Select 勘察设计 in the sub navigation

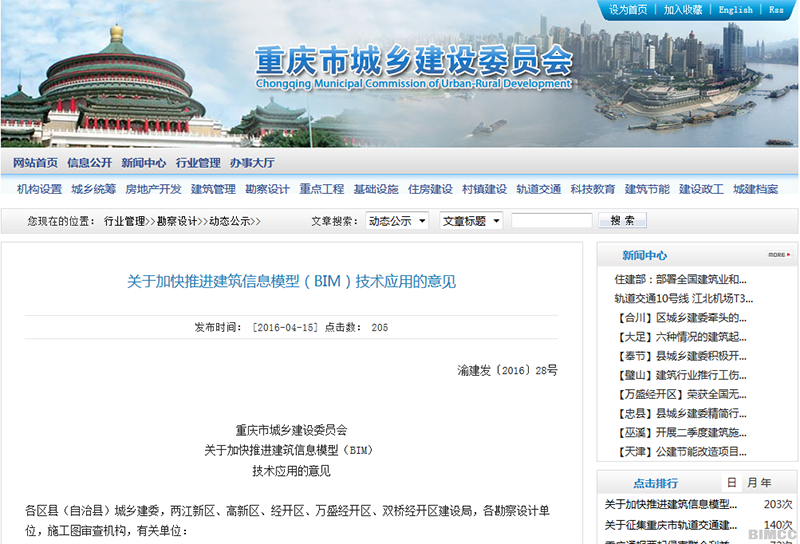pyautogui.click(x=267, y=189)
